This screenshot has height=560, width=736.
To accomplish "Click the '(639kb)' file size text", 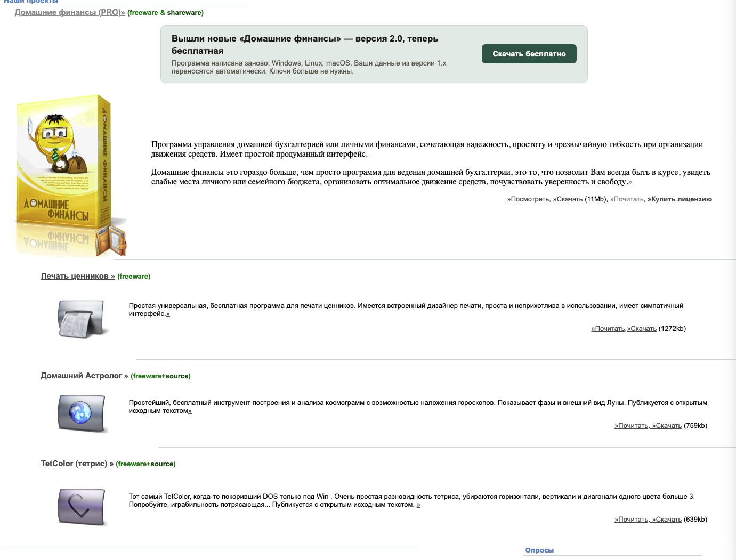I will point(695,520).
